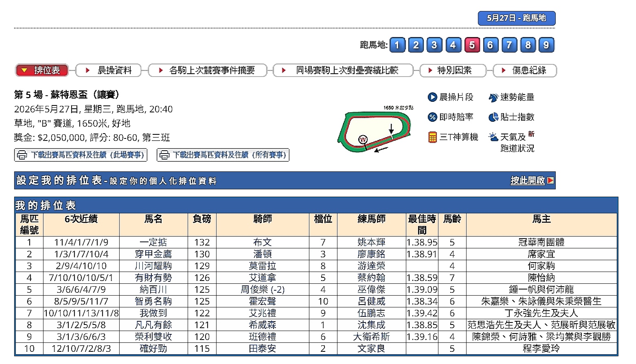Click horse name 凡凡有餘
Image resolution: width=636 pixels, height=364 pixels.
pyautogui.click(x=154, y=325)
